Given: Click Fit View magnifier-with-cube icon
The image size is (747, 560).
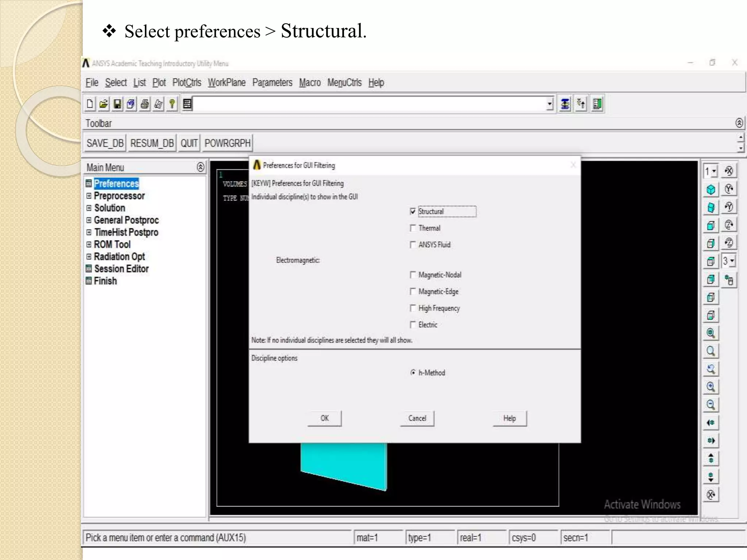Looking at the screenshot, I should 711,333.
